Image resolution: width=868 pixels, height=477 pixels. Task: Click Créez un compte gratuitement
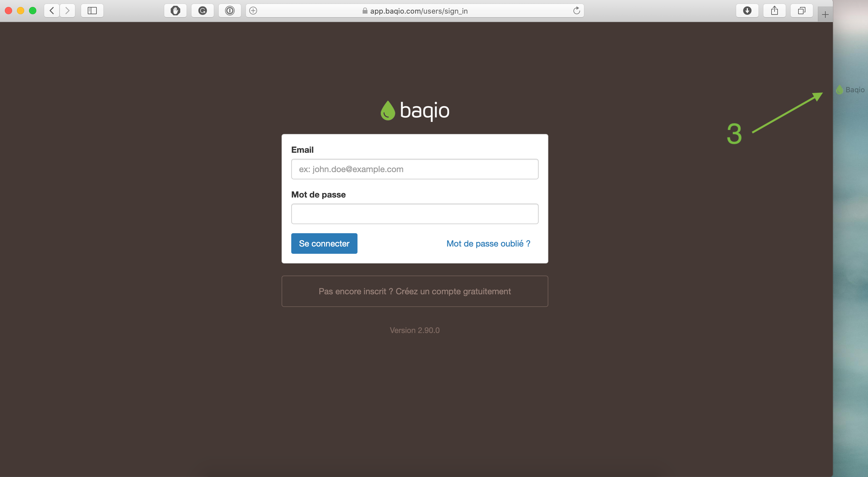pyautogui.click(x=453, y=291)
